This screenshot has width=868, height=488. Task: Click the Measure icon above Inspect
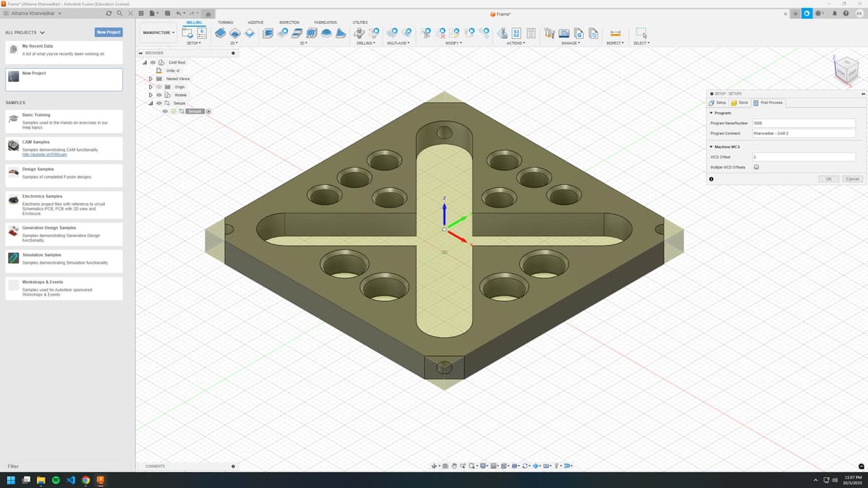point(616,33)
